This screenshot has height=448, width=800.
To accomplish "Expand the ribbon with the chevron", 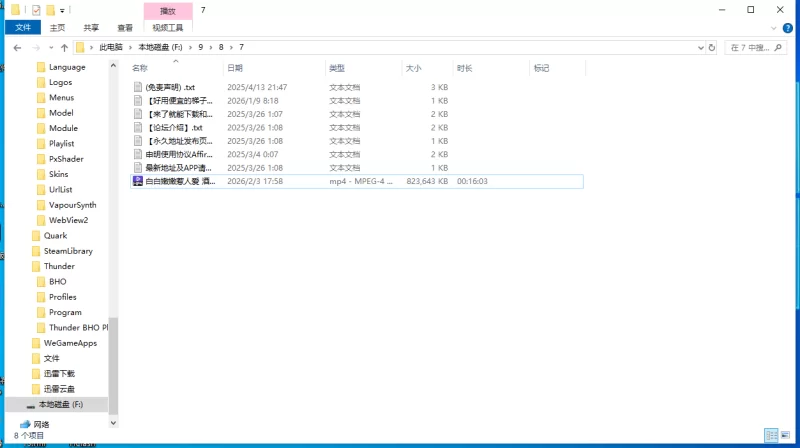I will click(773, 28).
